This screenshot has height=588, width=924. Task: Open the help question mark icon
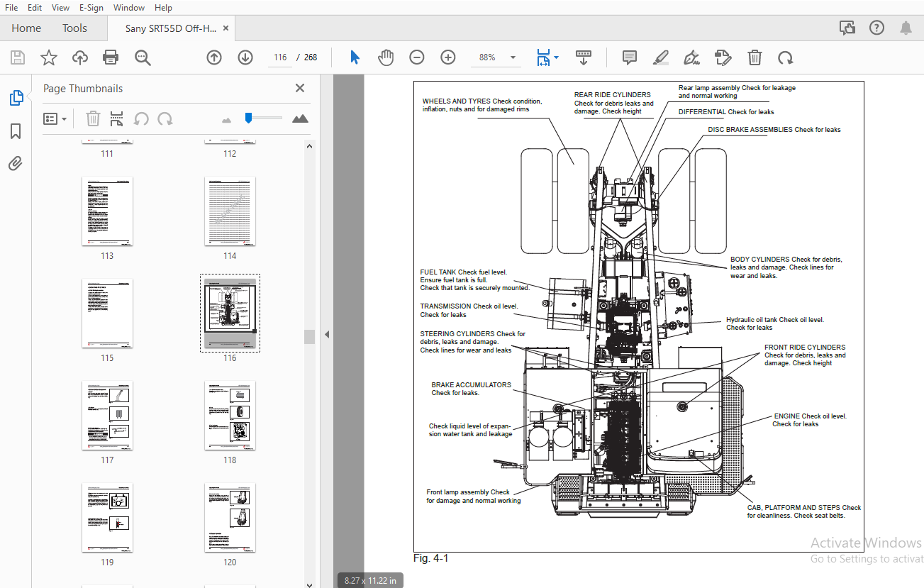(x=876, y=28)
